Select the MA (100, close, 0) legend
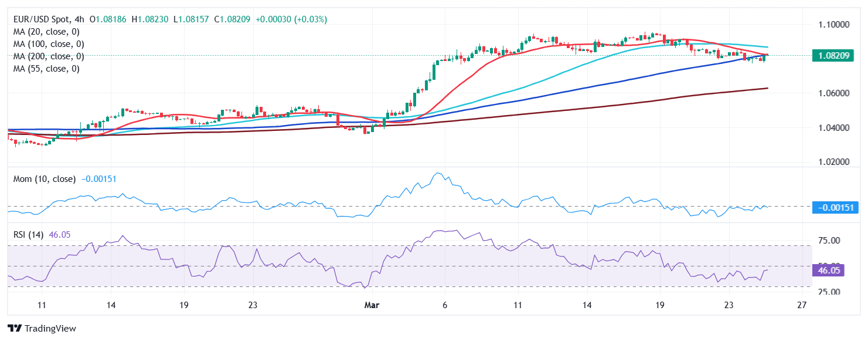This screenshot has height=341, width=868. pos(48,44)
